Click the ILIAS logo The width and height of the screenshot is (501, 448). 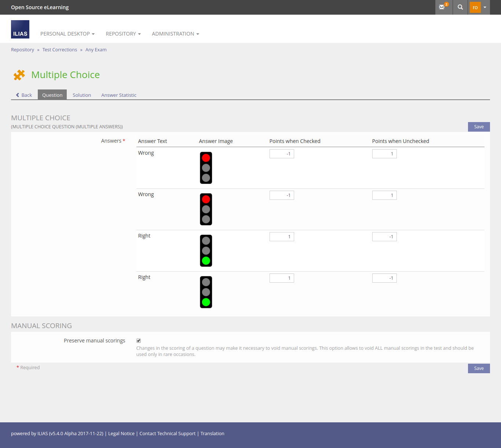[x=20, y=29]
